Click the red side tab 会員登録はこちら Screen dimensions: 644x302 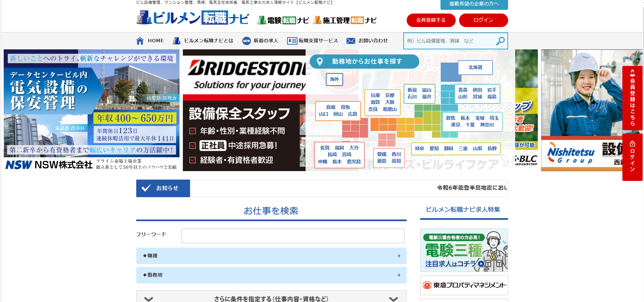point(632,98)
